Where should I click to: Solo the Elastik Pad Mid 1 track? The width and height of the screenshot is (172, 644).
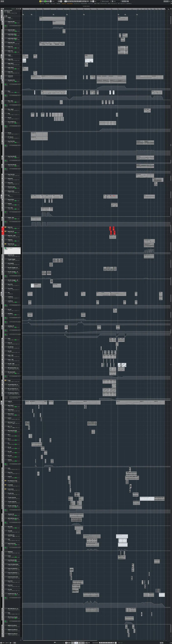point(7,22)
